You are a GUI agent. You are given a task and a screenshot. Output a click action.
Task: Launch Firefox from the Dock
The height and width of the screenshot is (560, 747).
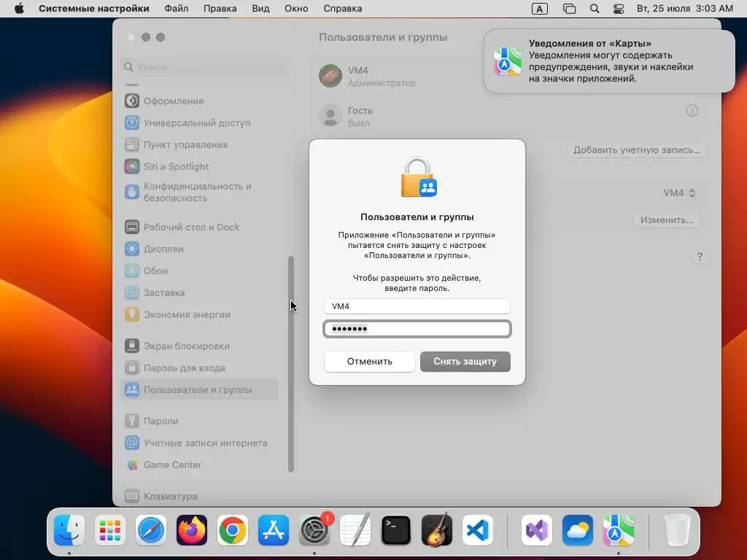pyautogui.click(x=192, y=530)
